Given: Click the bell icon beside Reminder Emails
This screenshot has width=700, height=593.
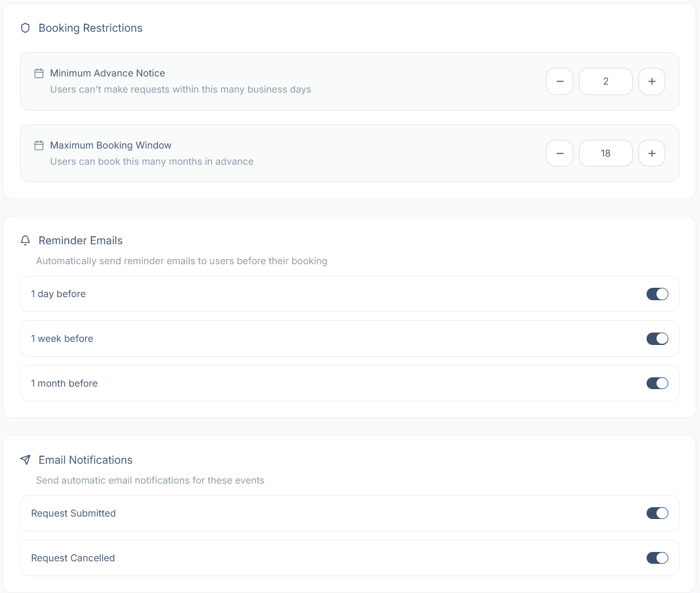Looking at the screenshot, I should click(x=25, y=241).
